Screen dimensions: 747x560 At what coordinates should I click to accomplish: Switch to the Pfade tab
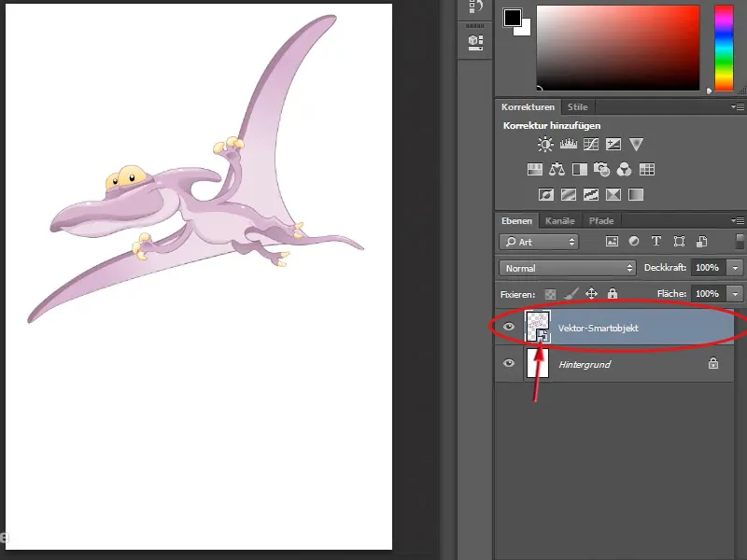click(601, 221)
